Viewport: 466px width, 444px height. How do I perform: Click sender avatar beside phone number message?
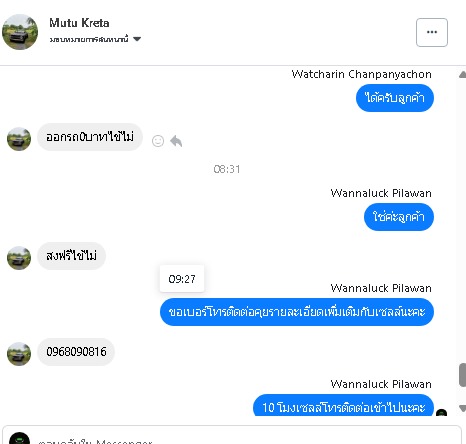(x=19, y=354)
